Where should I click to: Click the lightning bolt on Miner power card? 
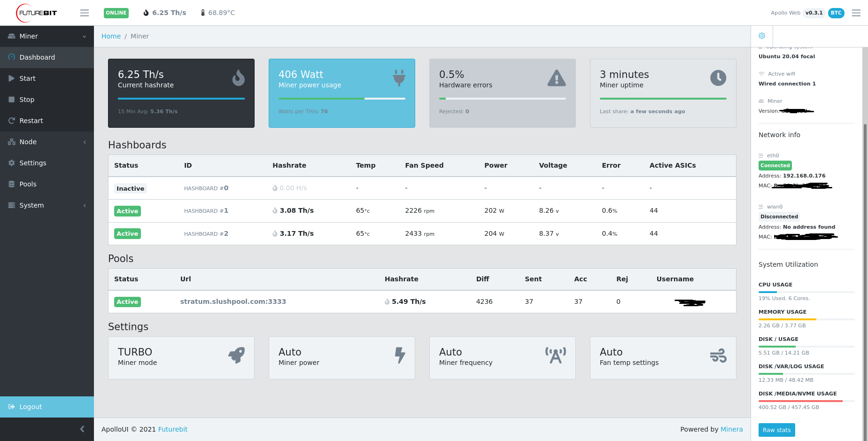[x=400, y=355]
